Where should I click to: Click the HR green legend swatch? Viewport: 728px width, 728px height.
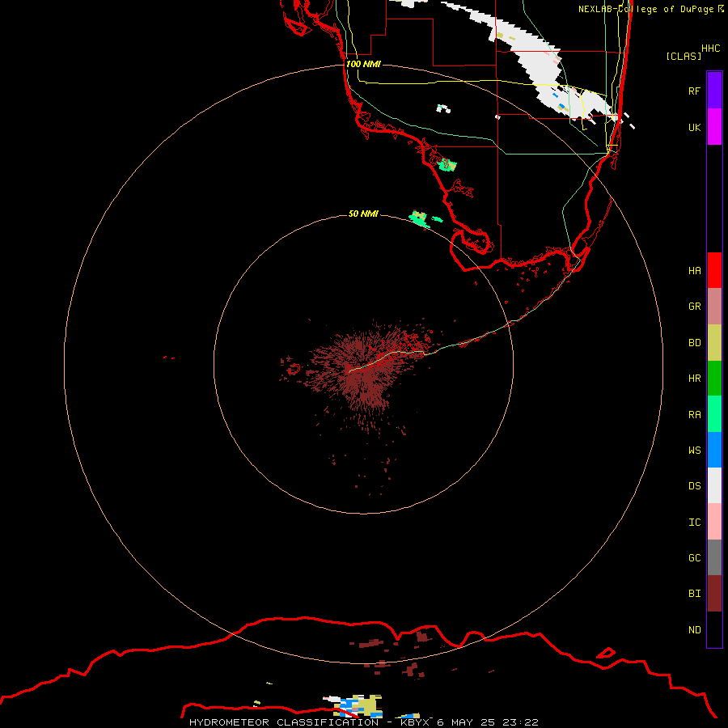(x=714, y=379)
